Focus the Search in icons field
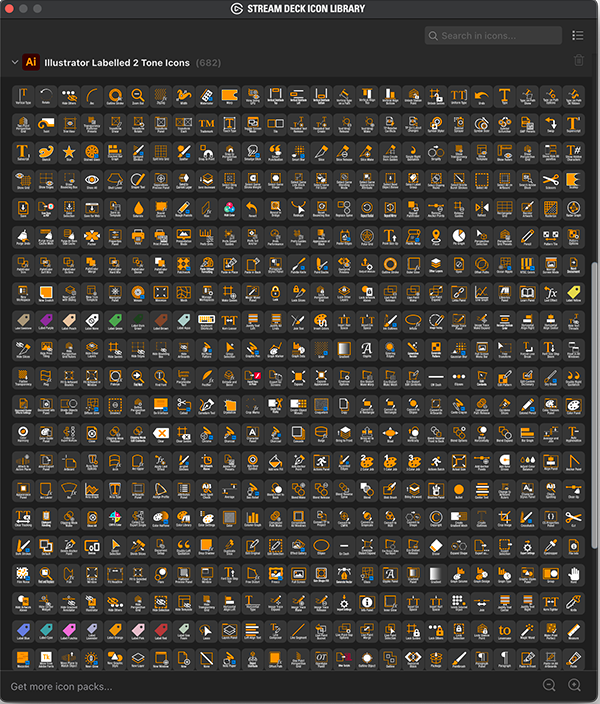This screenshot has height=704, width=600. point(493,35)
